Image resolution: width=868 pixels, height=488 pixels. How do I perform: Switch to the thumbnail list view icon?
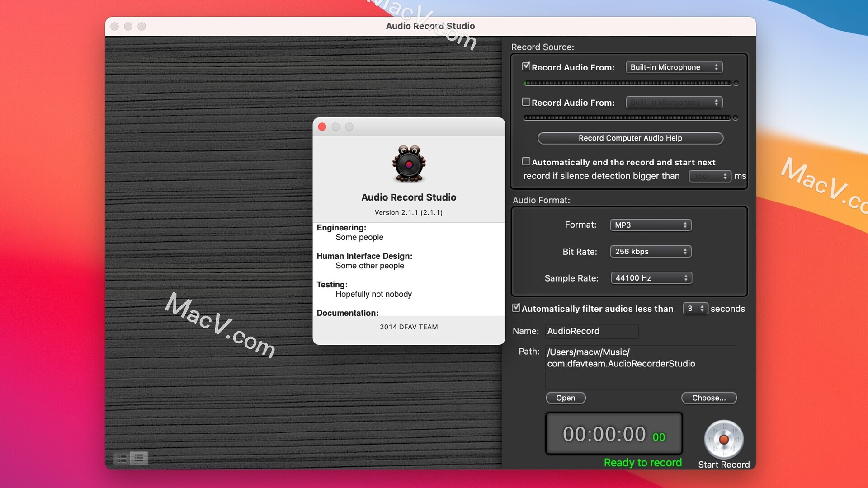point(121,458)
